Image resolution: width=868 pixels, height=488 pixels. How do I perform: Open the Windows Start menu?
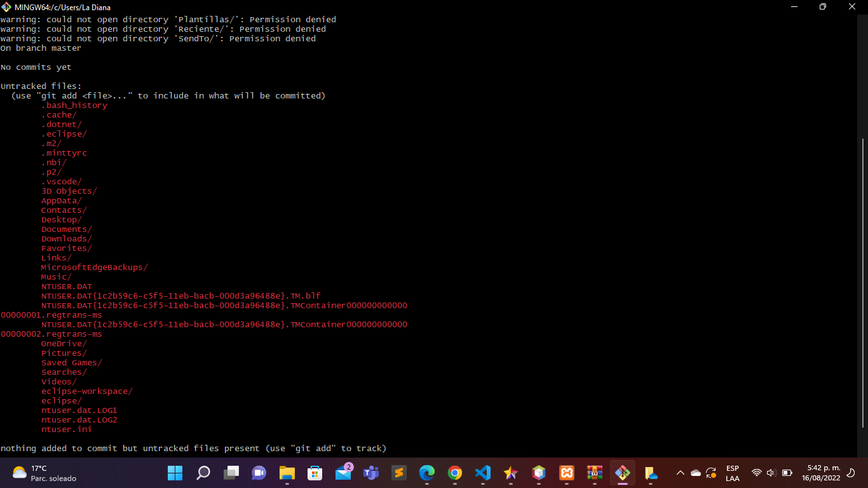click(175, 473)
